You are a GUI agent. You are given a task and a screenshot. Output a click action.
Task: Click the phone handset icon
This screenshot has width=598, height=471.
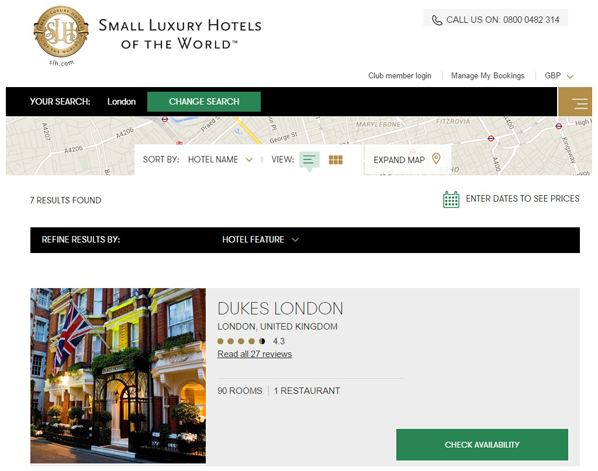(437, 20)
